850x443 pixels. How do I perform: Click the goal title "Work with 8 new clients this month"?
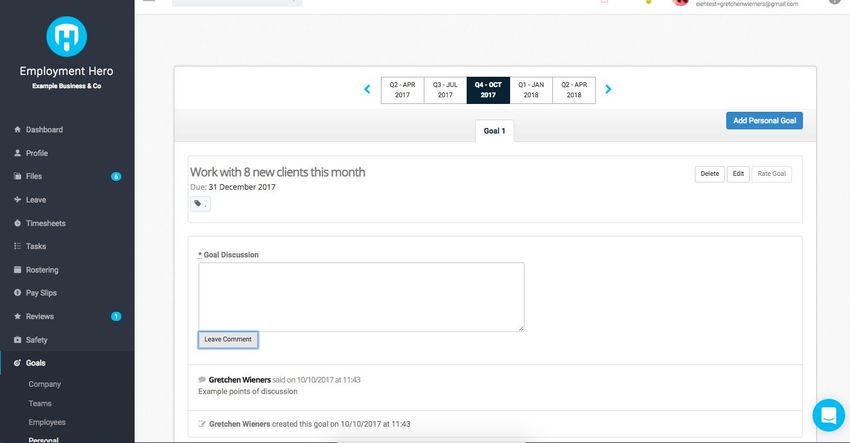pyautogui.click(x=278, y=172)
